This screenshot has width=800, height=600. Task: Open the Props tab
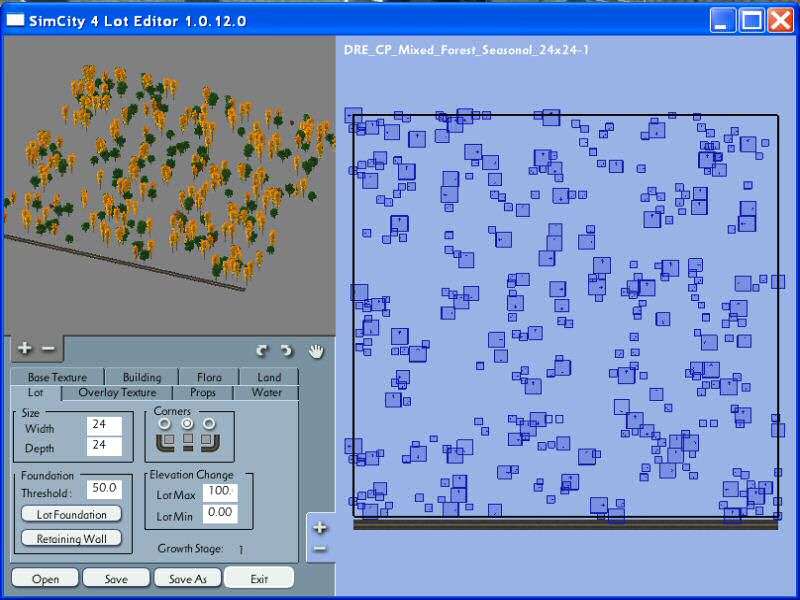tap(203, 392)
